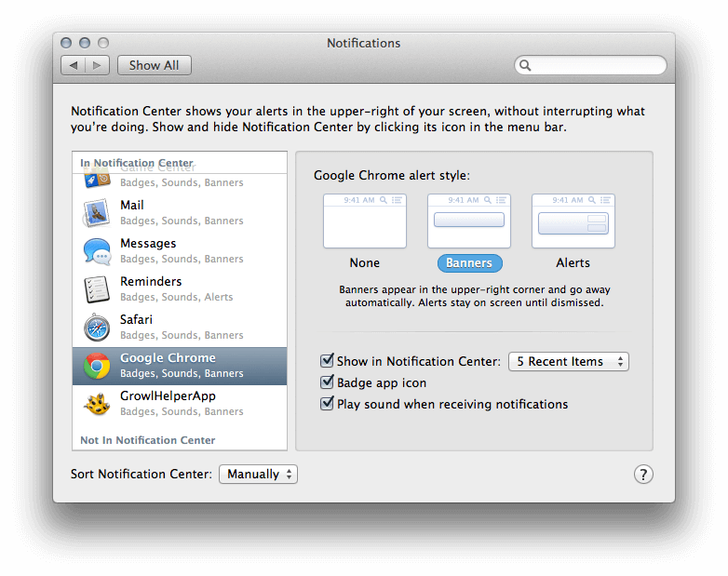728x576 pixels.
Task: Choose the Banners label
Action: click(469, 262)
